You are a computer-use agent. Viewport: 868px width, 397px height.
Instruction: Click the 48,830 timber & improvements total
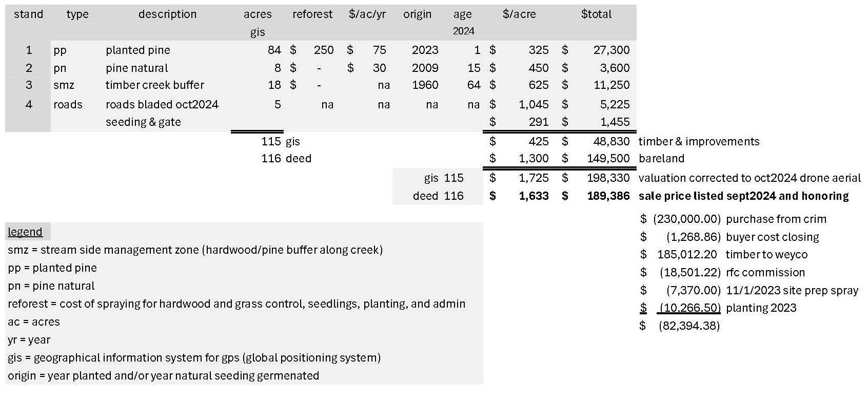[611, 142]
